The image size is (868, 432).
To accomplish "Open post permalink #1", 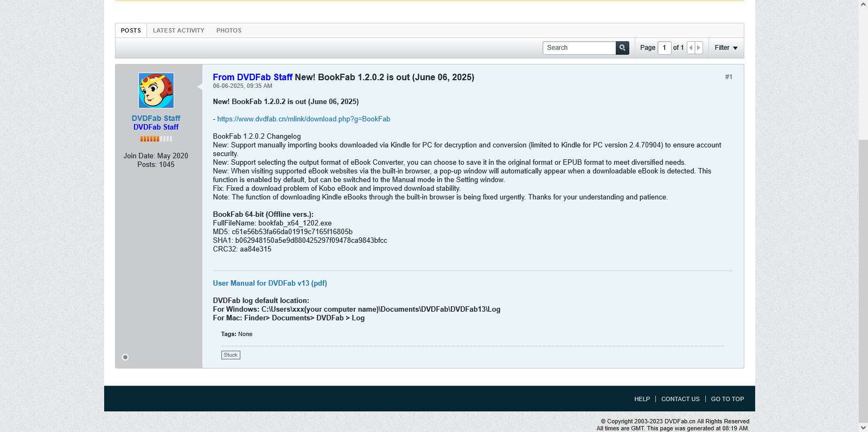I will coord(729,77).
